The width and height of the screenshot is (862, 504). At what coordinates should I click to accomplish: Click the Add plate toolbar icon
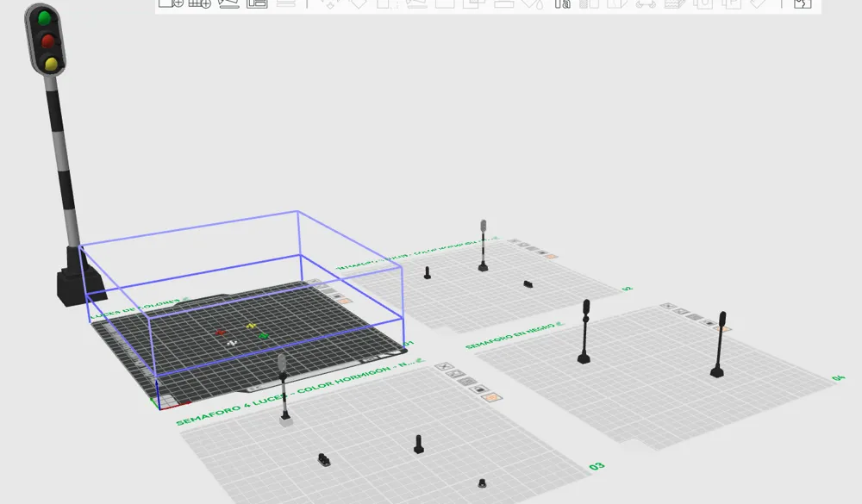click(x=200, y=3)
